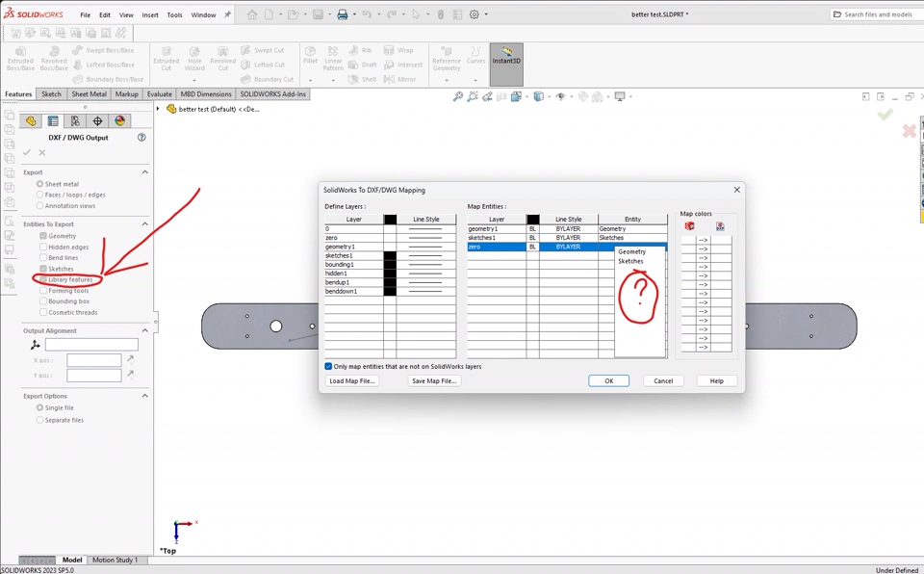Click the Undo arrow icon

[x=367, y=14]
